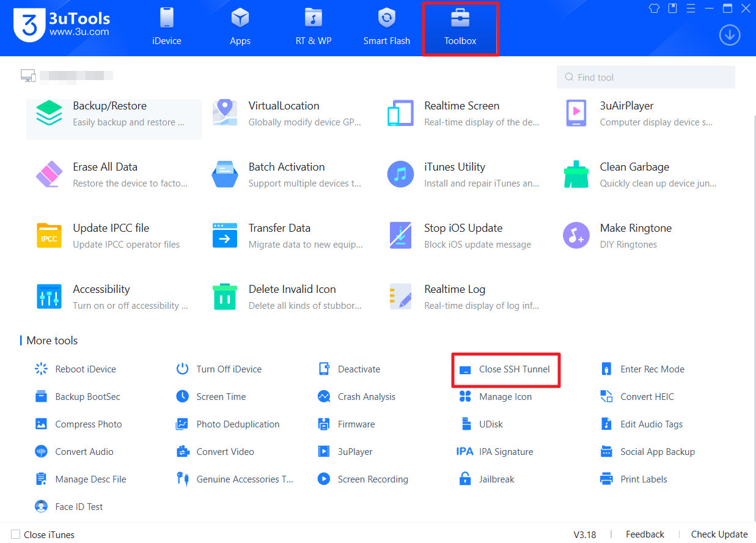The width and height of the screenshot is (756, 543).
Task: Open the IPA Signature tool
Action: click(495, 452)
